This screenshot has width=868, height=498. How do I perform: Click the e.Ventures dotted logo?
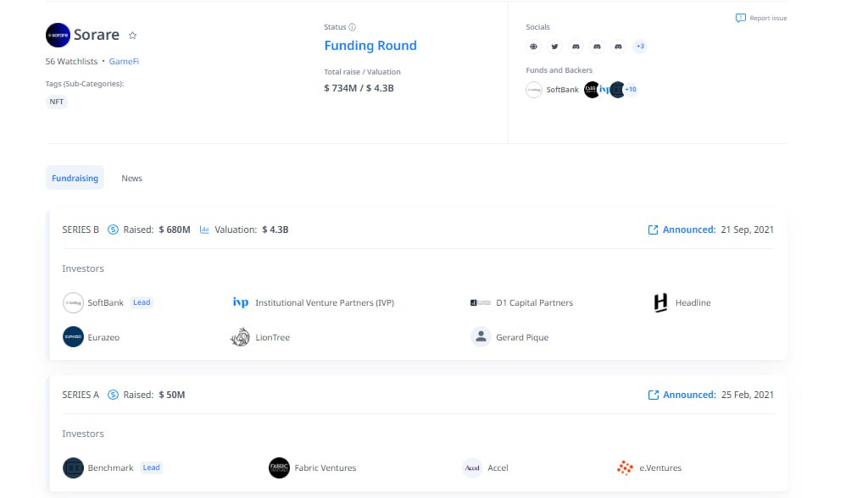tap(625, 468)
